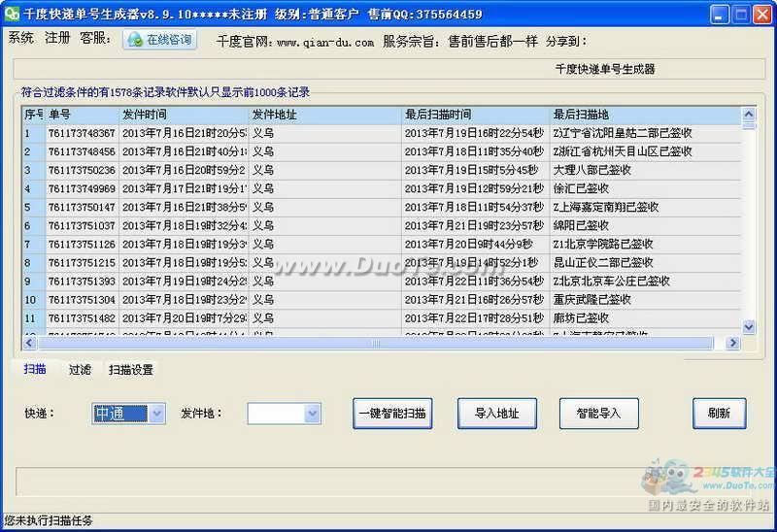The image size is (777, 532).
Task: Click the 单号 column header
Action: click(x=82, y=115)
